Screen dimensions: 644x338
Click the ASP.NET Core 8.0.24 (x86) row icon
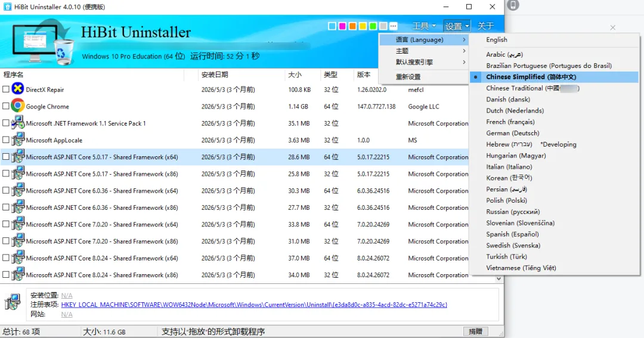(x=18, y=274)
